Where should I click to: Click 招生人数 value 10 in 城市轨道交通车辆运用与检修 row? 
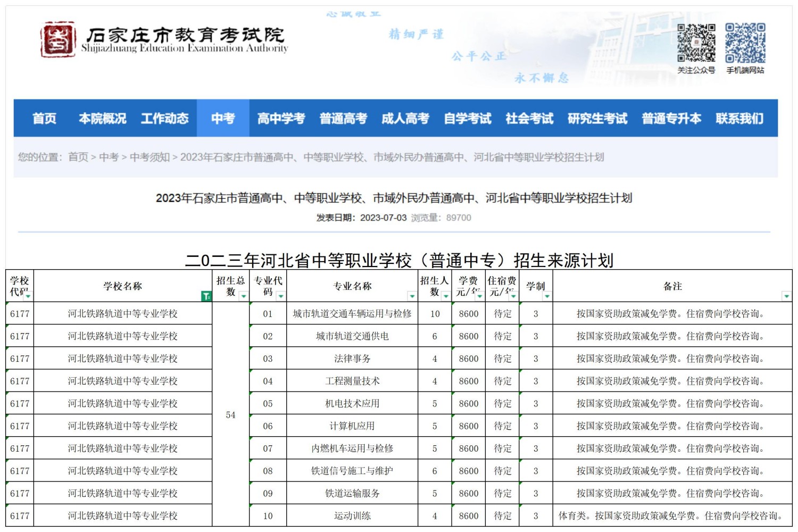click(x=435, y=314)
